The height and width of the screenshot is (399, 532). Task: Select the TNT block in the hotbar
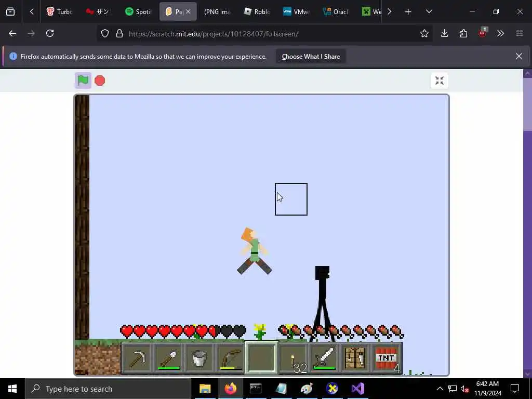click(x=387, y=358)
